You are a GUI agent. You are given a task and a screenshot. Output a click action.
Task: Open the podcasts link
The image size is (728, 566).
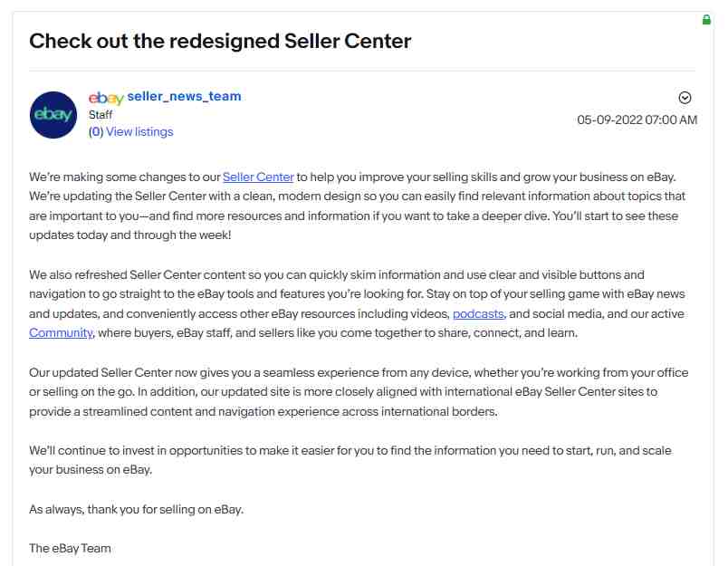(x=478, y=314)
